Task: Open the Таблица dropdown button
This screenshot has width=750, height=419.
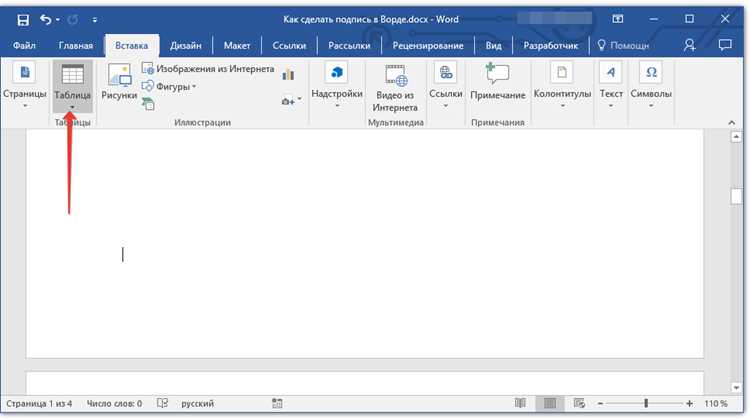Action: [x=72, y=87]
